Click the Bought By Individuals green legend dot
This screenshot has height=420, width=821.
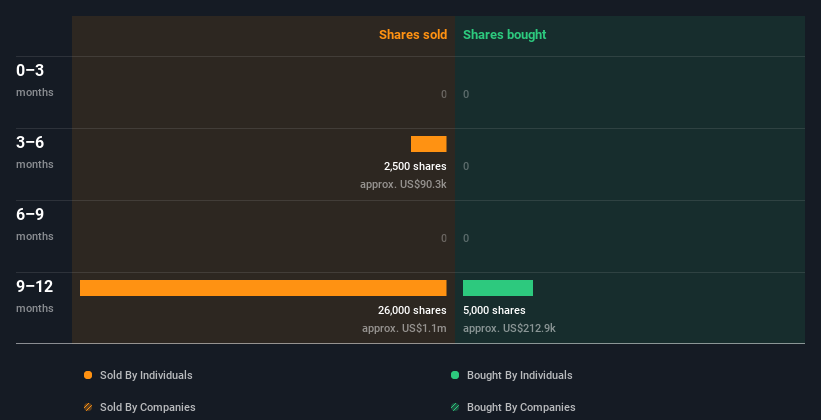tap(455, 375)
